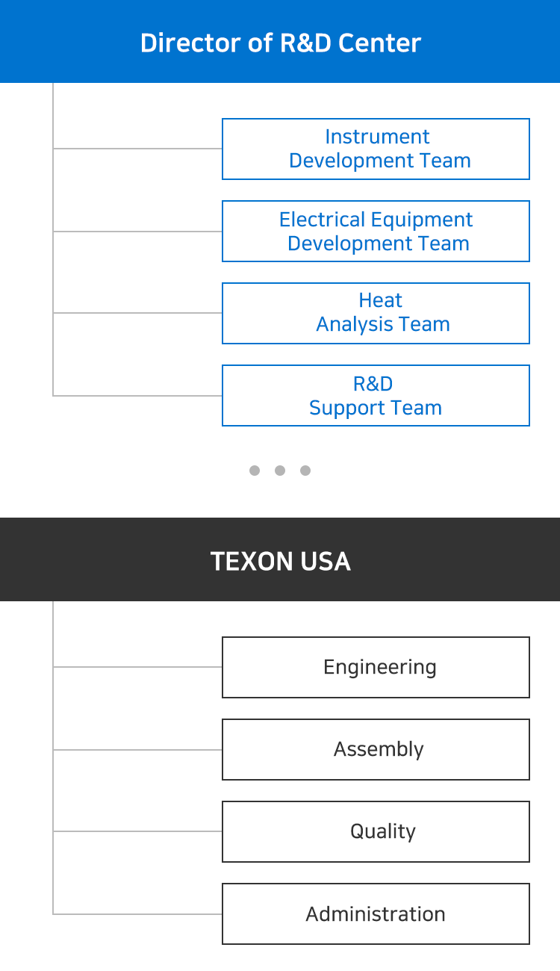Click the connector line leading to Engineering
Image resolution: width=560 pixels, height=971 pixels.
click(x=137, y=667)
